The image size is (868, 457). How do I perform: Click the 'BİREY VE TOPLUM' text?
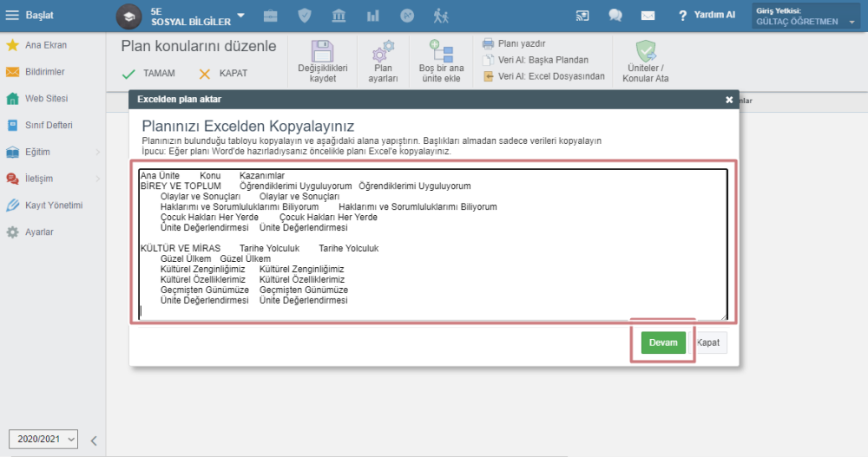(x=181, y=186)
